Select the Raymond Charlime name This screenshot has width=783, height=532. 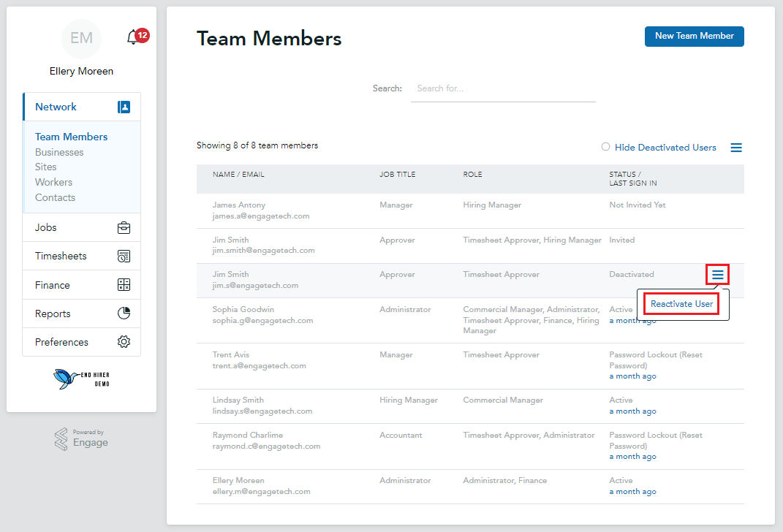click(x=248, y=436)
